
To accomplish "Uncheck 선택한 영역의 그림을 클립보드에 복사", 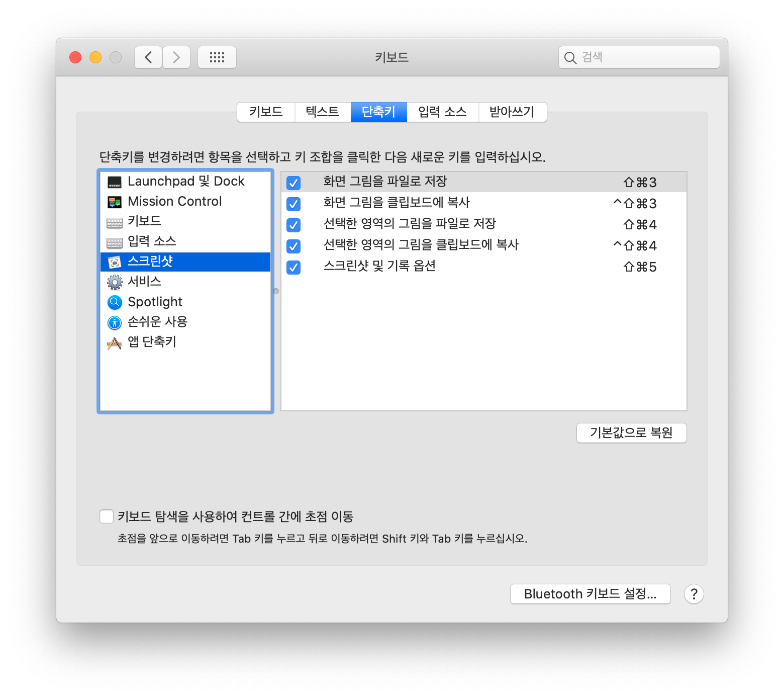I will pyautogui.click(x=293, y=246).
